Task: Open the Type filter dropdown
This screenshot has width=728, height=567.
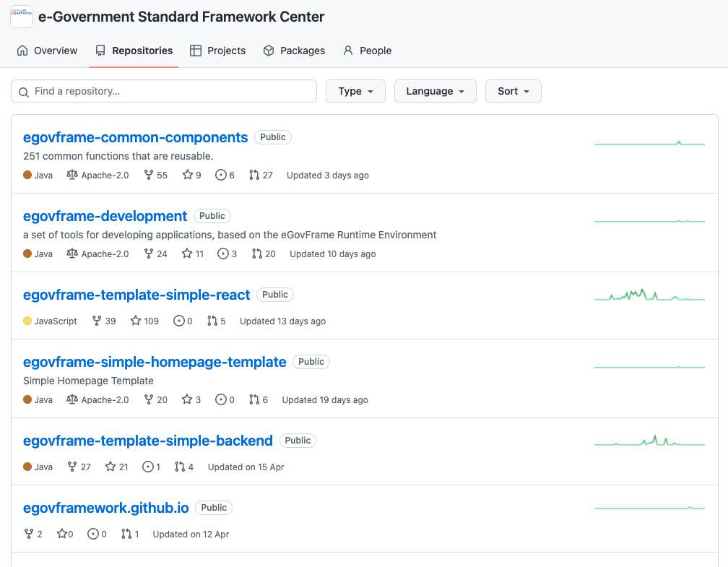Action: tap(355, 91)
